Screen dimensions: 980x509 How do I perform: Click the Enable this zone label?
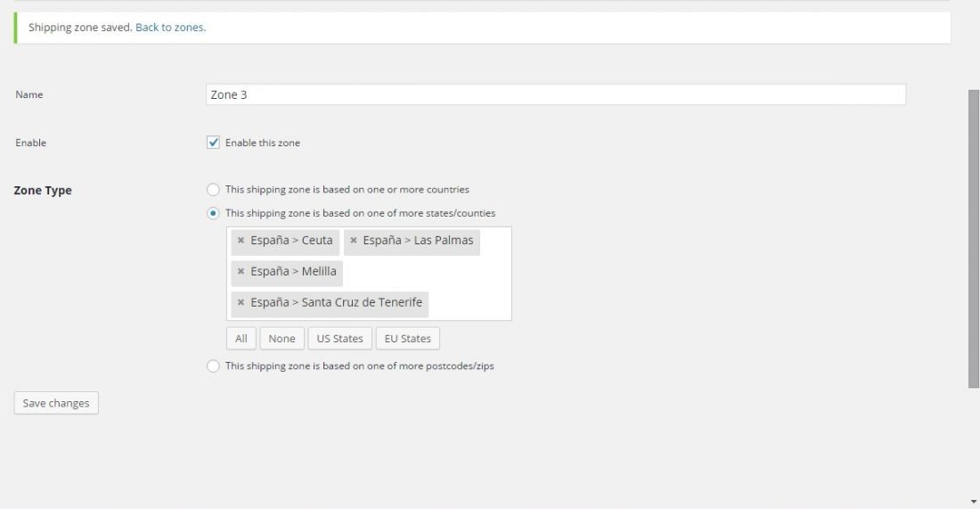pos(263,143)
